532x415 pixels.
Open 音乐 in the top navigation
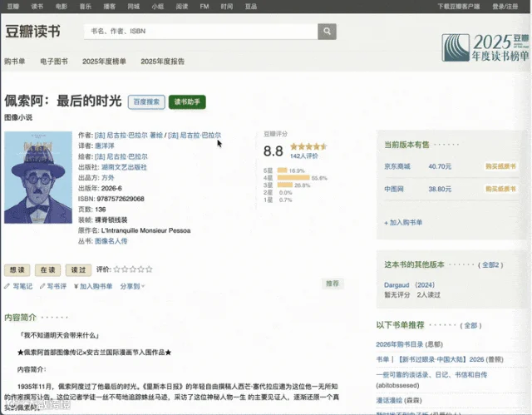85,7
